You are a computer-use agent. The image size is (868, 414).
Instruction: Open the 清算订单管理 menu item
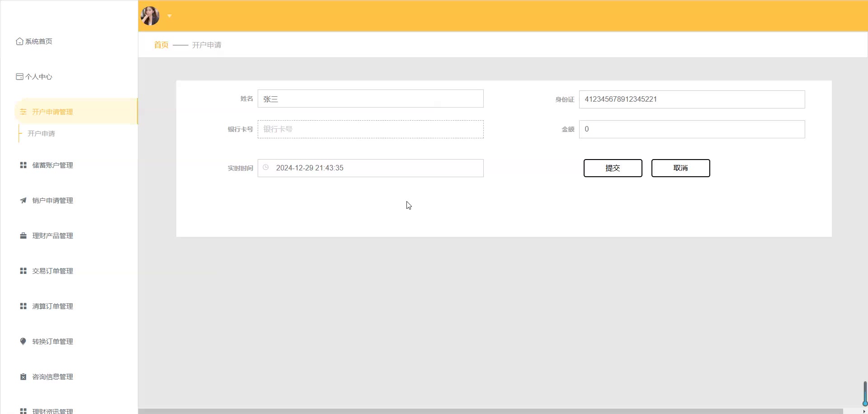pos(52,306)
